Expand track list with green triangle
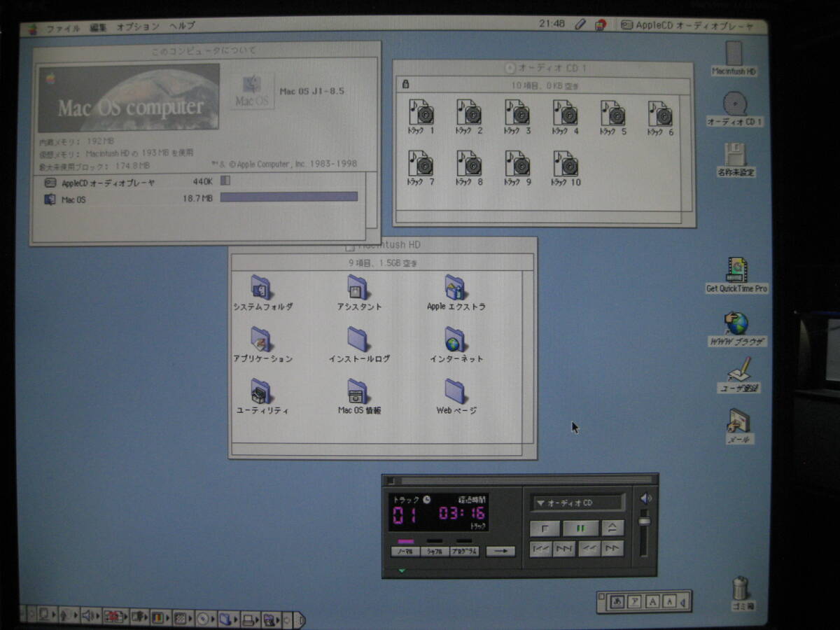This screenshot has width=840, height=630. click(x=402, y=570)
